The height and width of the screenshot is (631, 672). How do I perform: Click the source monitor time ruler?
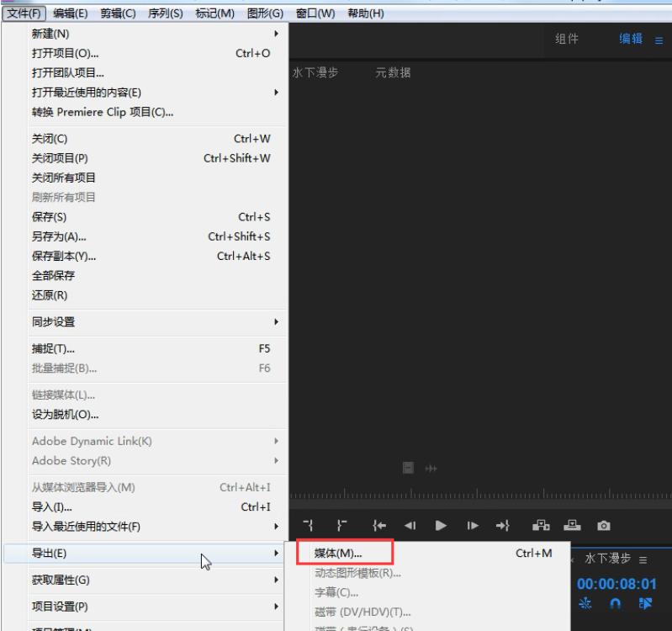pos(480,494)
